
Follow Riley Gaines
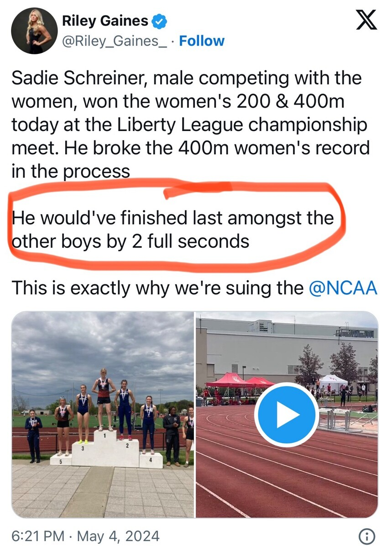coord(202,41)
